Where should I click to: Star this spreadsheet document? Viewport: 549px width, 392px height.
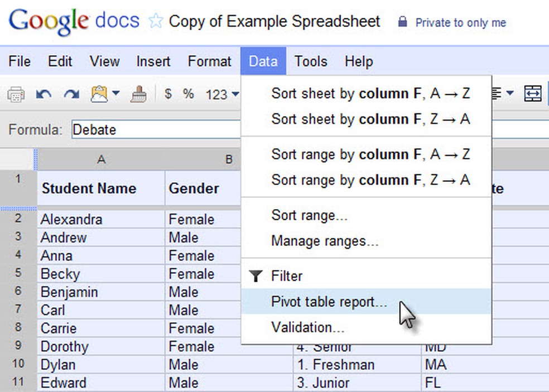click(x=155, y=22)
